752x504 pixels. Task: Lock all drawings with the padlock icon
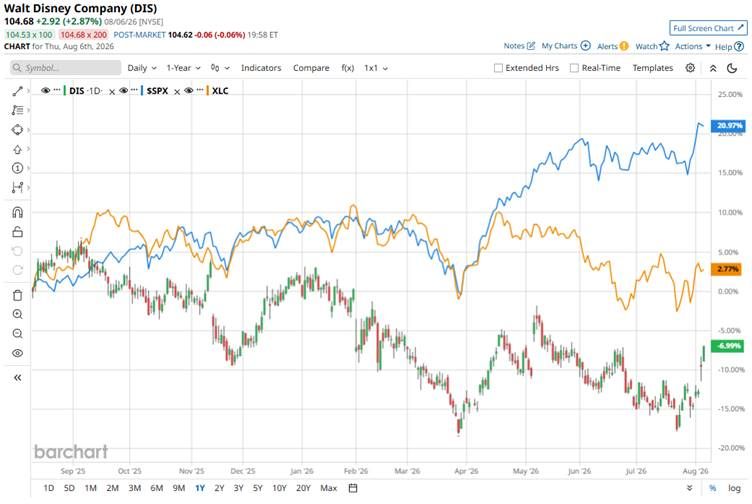click(17, 232)
